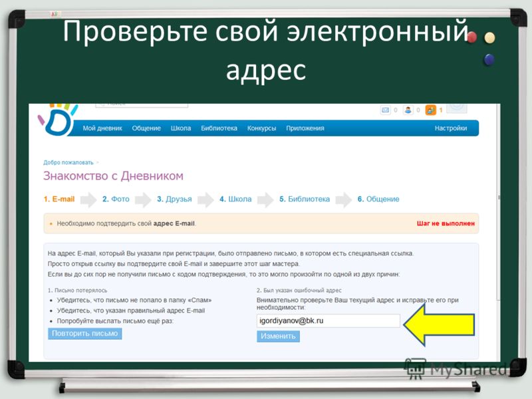Open the messages envelope icon
Image resolution: width=532 pixels, height=399 pixels.
[x=386, y=110]
